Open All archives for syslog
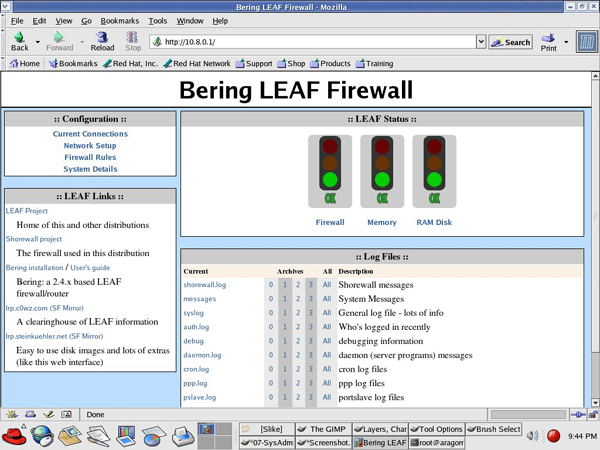Image resolution: width=600 pixels, height=450 pixels. (x=326, y=313)
